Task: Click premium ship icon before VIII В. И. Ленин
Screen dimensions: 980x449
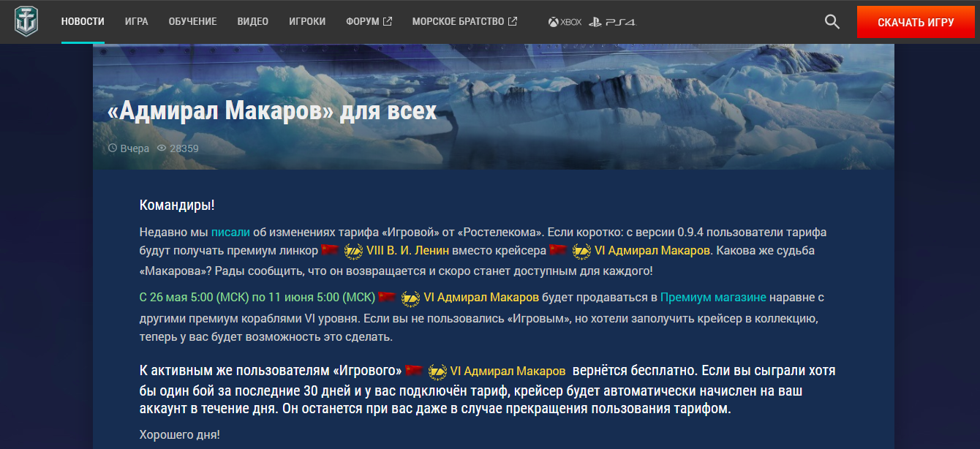Action: (353, 251)
